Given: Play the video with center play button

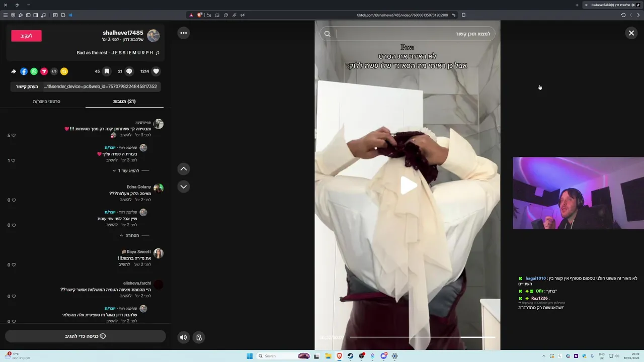Looking at the screenshot, I should point(408,186).
